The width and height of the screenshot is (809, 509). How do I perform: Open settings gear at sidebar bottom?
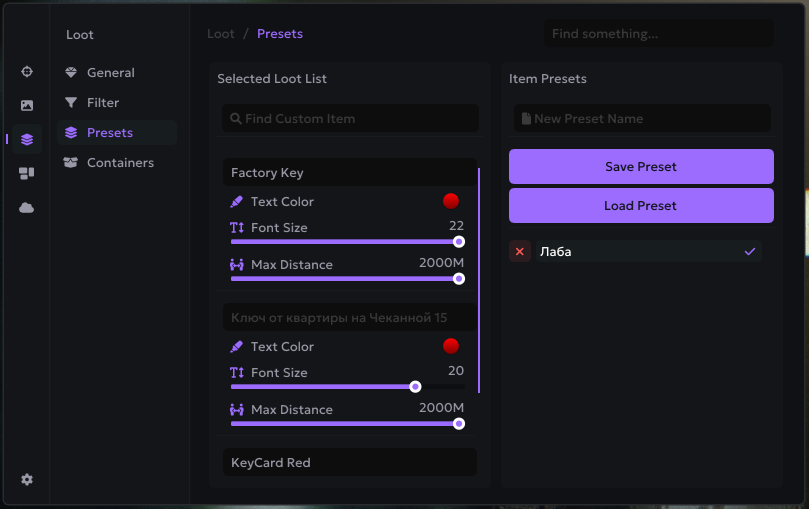[x=27, y=479]
